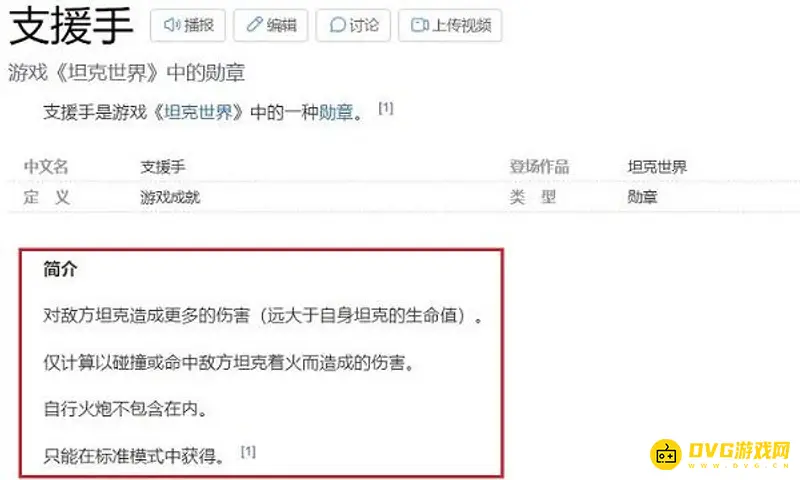This screenshot has height=480, width=800.
Task: Click the yellow DVG game controller logo
Action: point(666,453)
